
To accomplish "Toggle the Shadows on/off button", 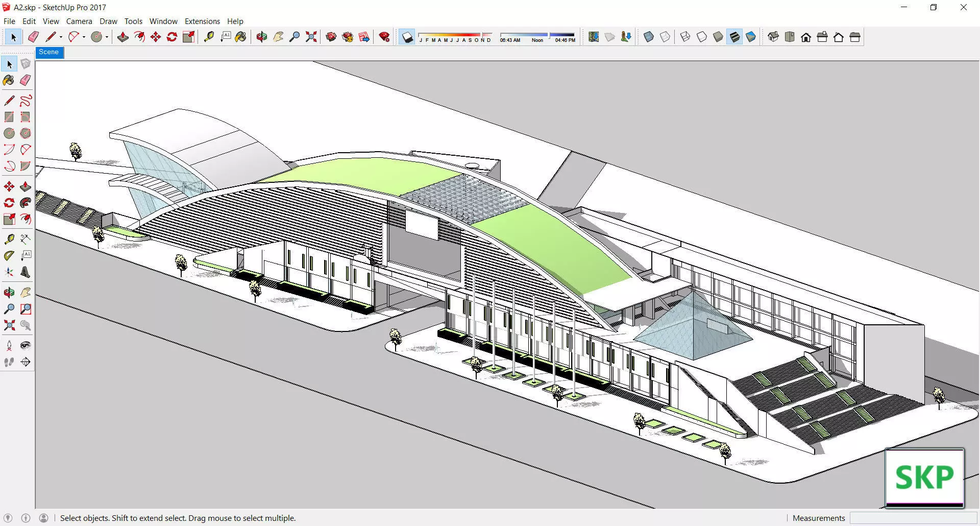I will pos(407,37).
